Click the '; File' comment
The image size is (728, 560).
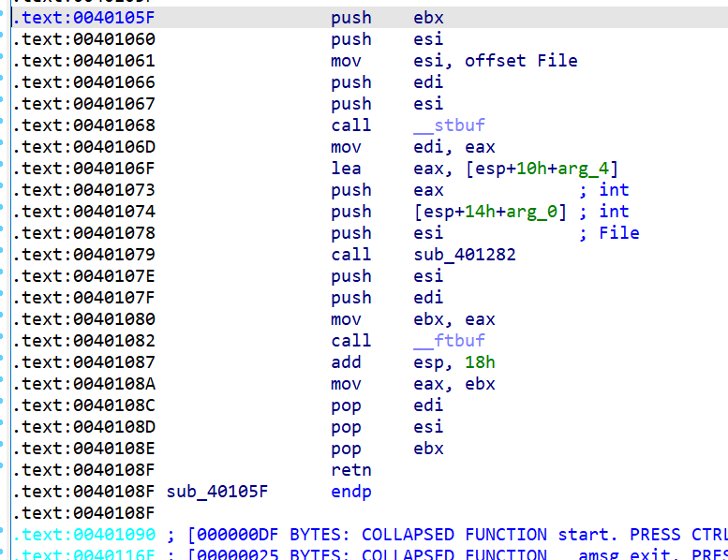click(x=609, y=233)
